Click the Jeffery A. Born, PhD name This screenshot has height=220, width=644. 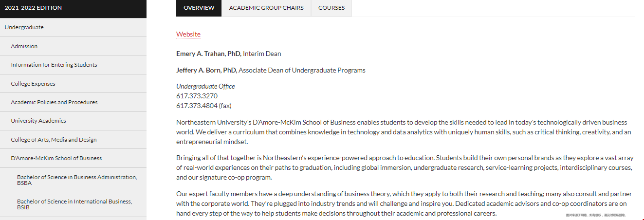click(207, 70)
